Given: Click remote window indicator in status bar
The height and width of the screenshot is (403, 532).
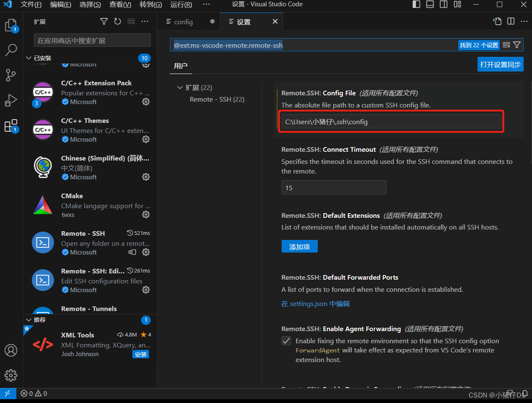Looking at the screenshot, I should click(x=8, y=393).
